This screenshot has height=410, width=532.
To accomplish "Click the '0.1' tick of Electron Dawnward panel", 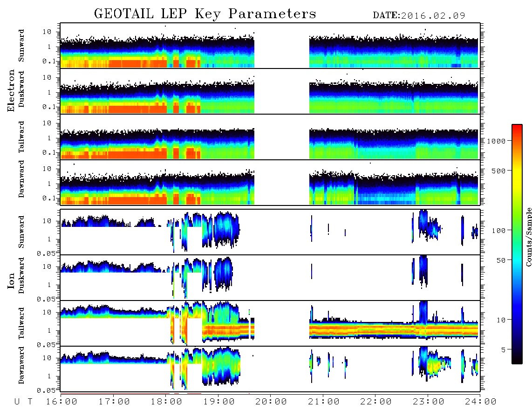I will click(x=49, y=198).
